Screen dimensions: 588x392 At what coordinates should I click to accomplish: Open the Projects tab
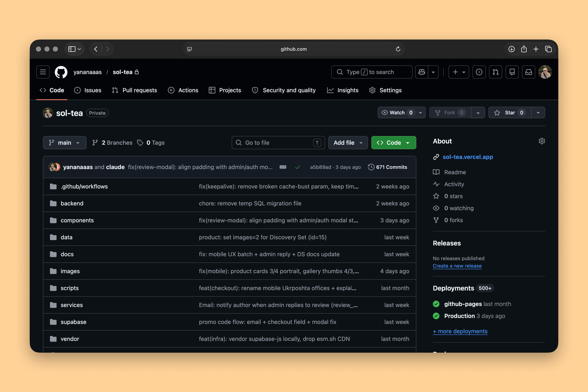tap(225, 90)
